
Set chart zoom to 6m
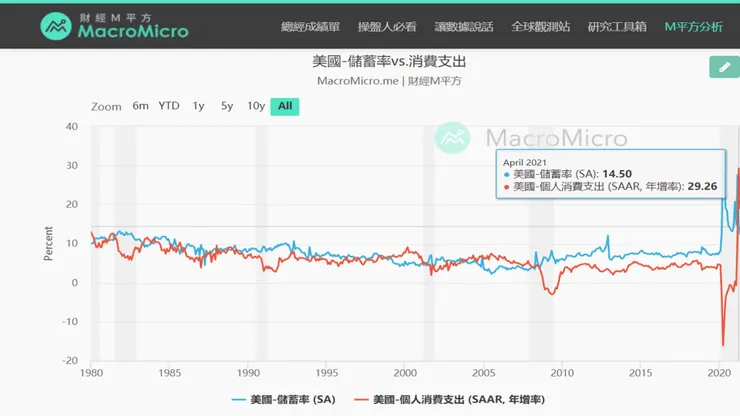coord(140,106)
